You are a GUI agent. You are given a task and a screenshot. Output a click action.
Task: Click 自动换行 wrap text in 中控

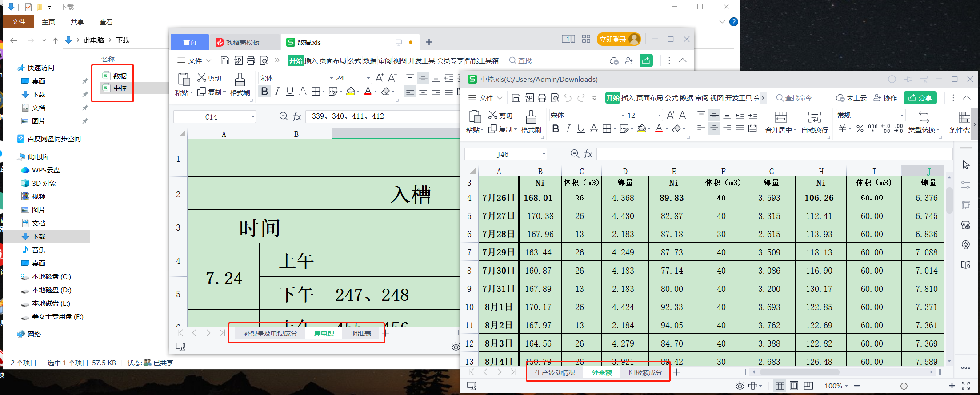click(815, 122)
